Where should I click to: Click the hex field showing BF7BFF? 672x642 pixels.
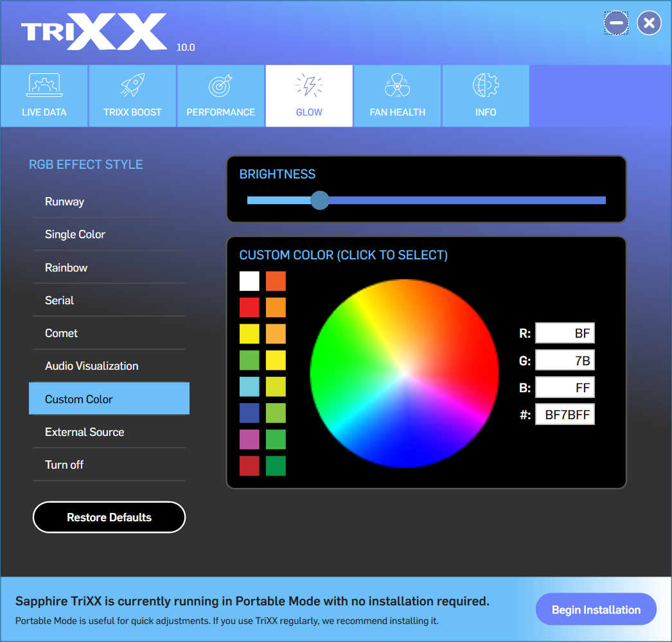tap(565, 414)
